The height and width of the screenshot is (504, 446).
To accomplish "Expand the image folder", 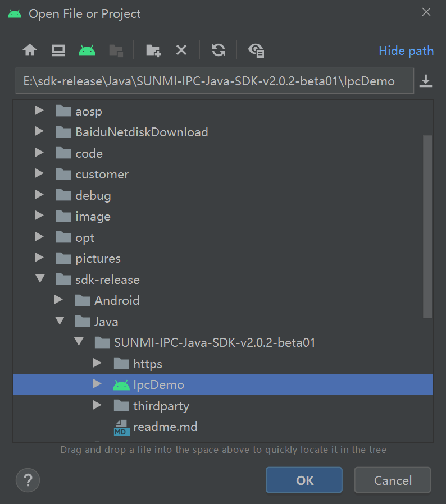I will click(39, 216).
